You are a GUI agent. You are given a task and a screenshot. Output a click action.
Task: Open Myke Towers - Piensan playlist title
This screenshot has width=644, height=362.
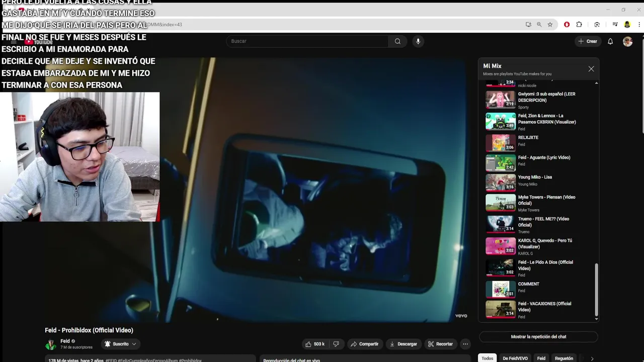point(546,200)
